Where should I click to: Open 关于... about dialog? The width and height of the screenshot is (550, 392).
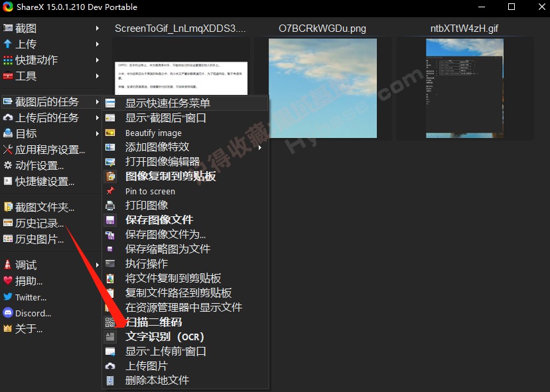pos(29,329)
